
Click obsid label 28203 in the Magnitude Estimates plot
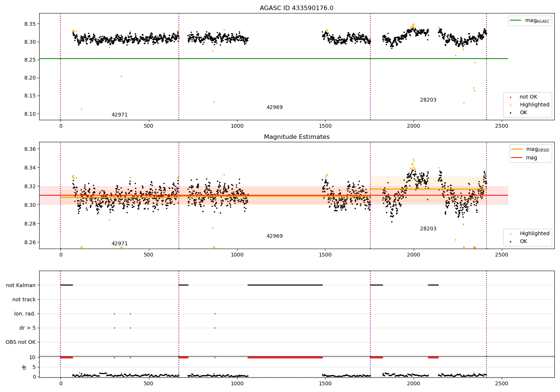click(x=428, y=228)
